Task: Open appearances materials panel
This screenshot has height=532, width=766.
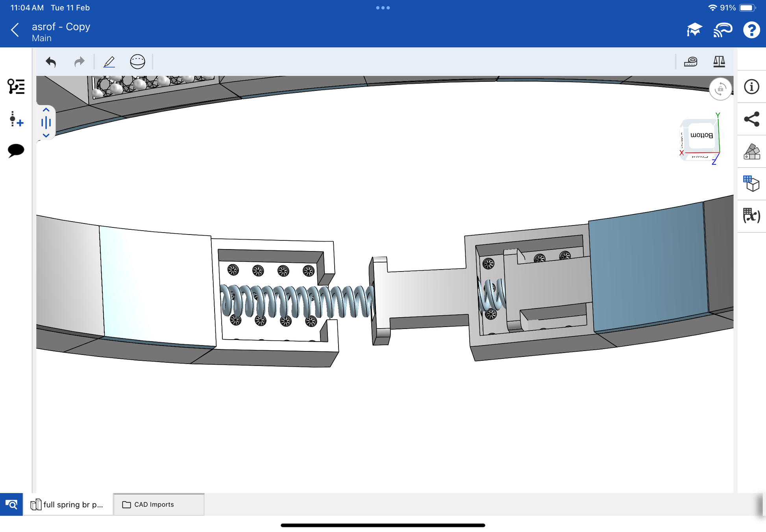Action: [751, 151]
